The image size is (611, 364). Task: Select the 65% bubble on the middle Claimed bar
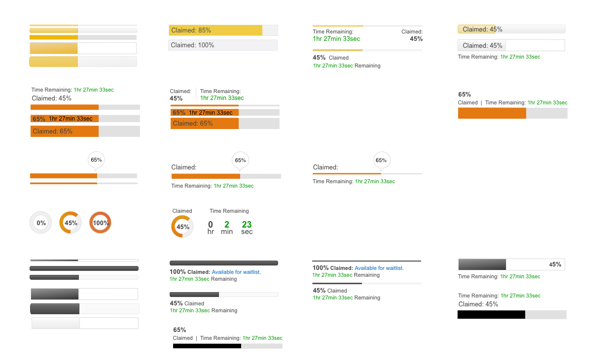(240, 160)
